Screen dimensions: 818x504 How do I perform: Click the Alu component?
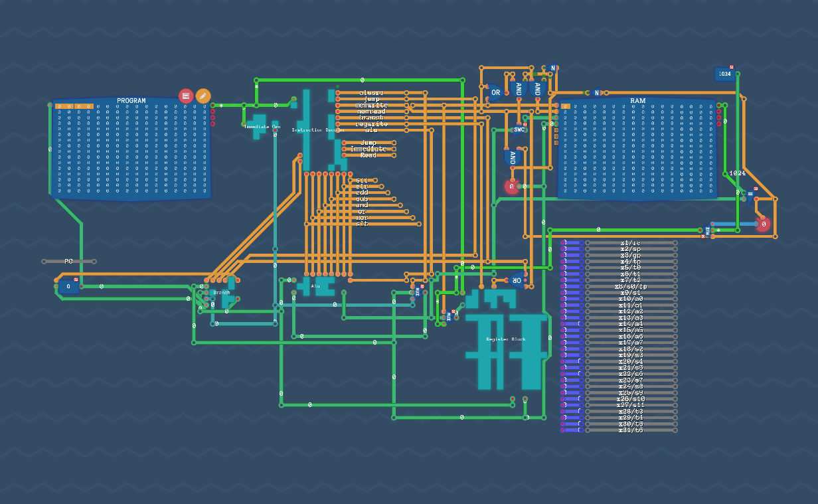[315, 286]
